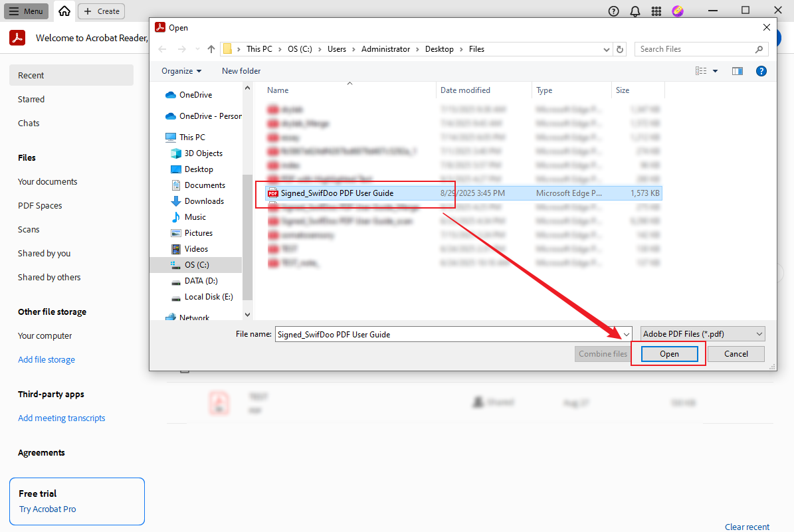Click the Up folder arrow in dialog

(x=211, y=49)
